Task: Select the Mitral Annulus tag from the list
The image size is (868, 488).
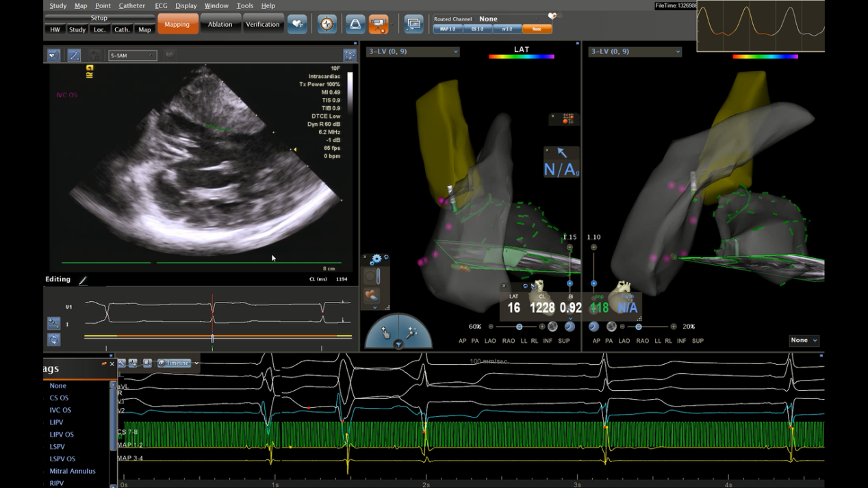Action: (x=72, y=471)
